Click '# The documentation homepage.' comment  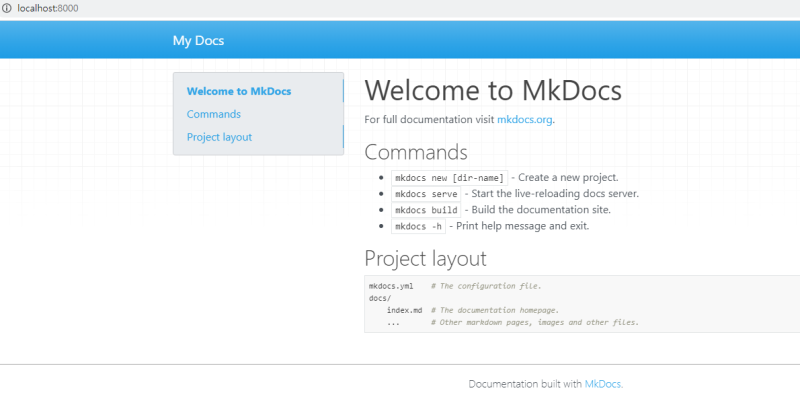(495, 310)
